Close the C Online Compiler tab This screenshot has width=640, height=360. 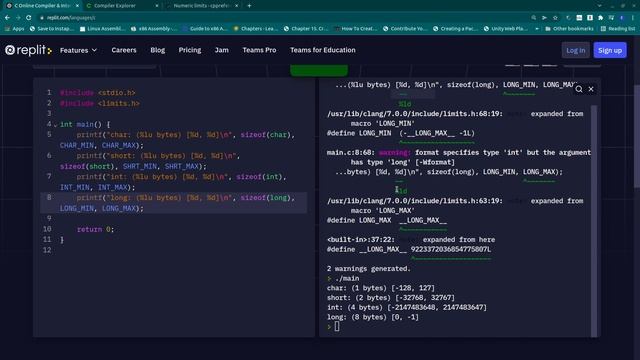[x=77, y=6]
